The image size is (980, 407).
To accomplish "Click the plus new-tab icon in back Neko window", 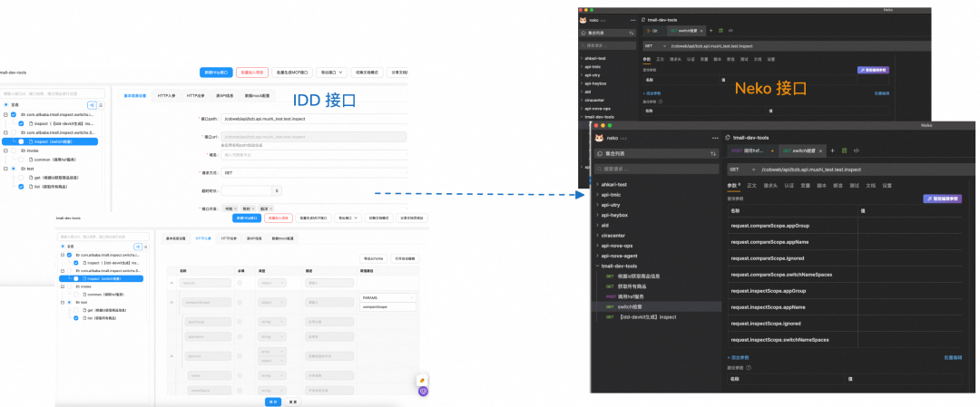I will click(x=711, y=31).
